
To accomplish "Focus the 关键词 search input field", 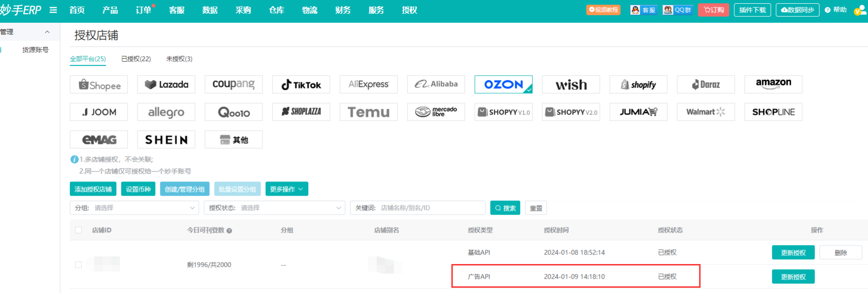I will coord(430,208).
